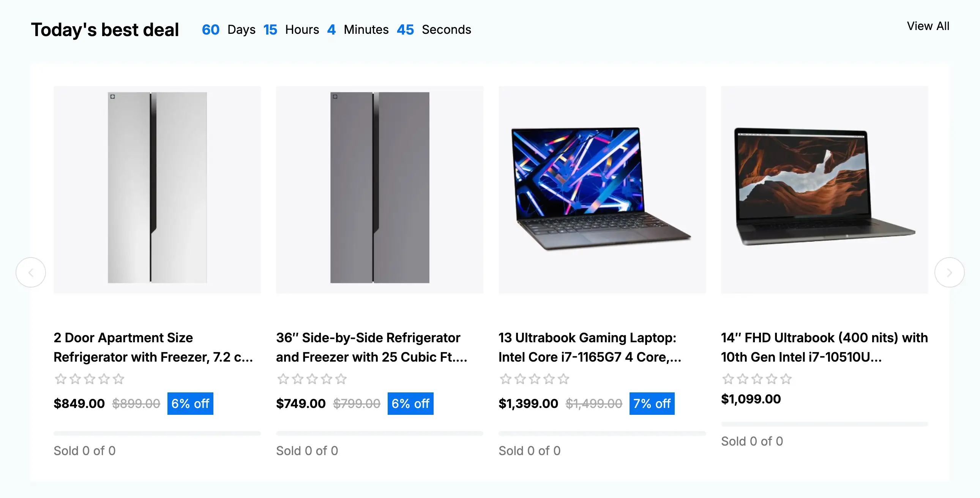
Task: Click star rating of 2 Door Refrigerator
Action: [89, 379]
